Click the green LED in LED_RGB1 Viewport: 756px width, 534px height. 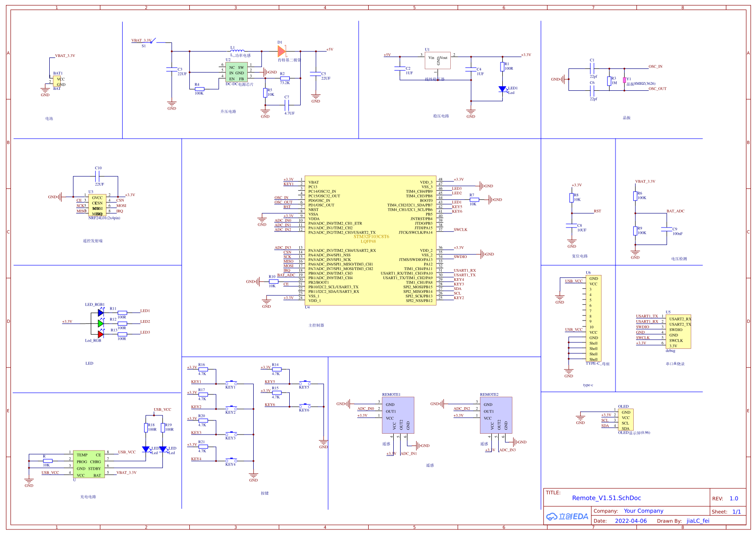coord(101,323)
